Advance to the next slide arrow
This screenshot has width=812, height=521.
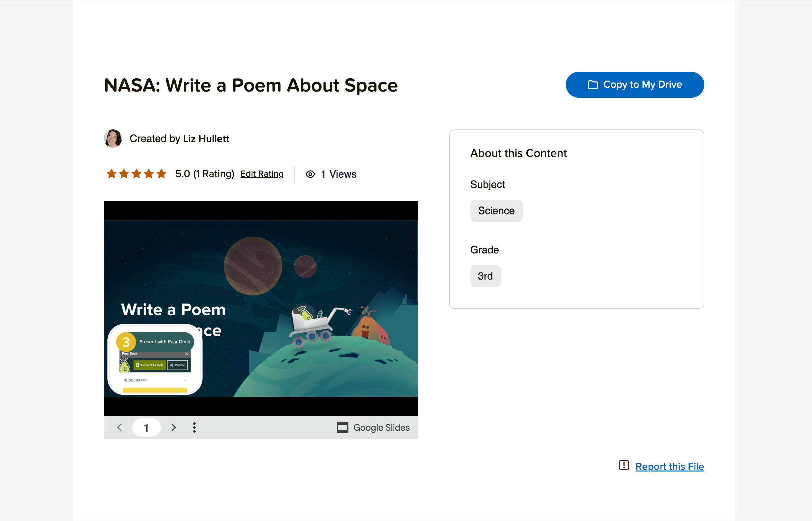click(173, 427)
